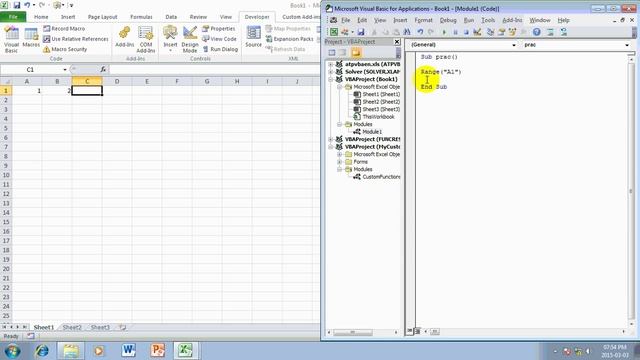Open Insert UserForm dropdown arrow in VBA toolbar
The image size is (640, 360).
(353, 32)
